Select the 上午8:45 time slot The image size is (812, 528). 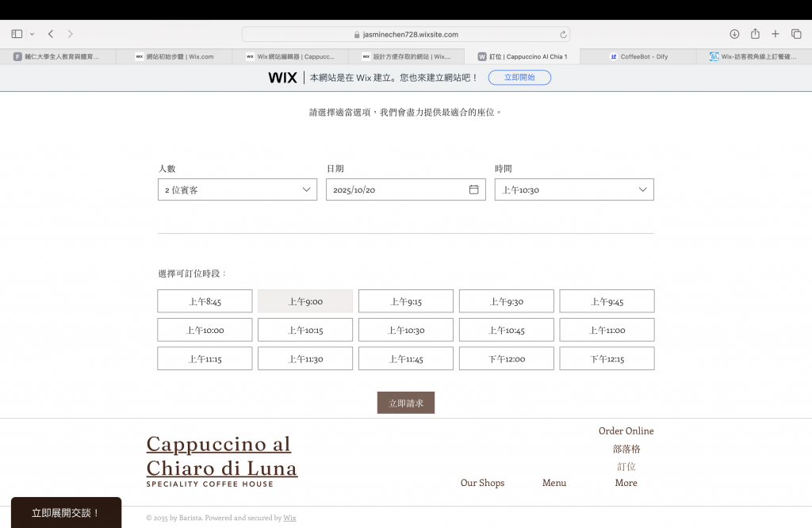[205, 301]
